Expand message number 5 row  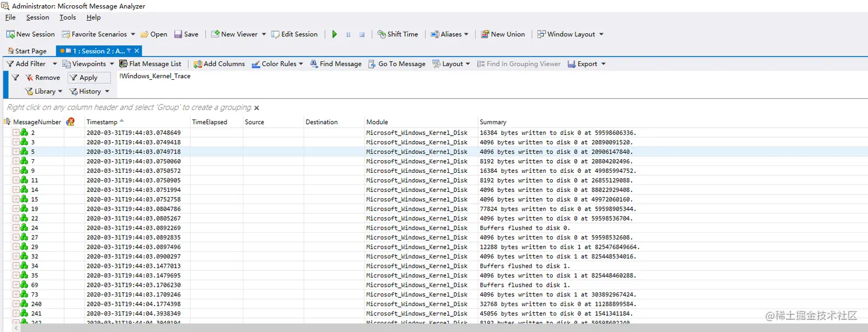point(15,152)
